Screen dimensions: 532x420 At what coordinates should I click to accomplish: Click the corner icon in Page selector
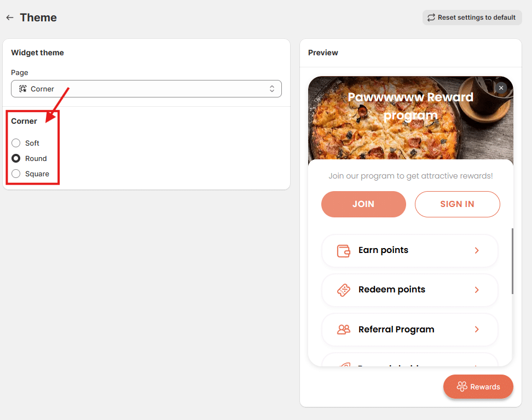click(x=23, y=89)
